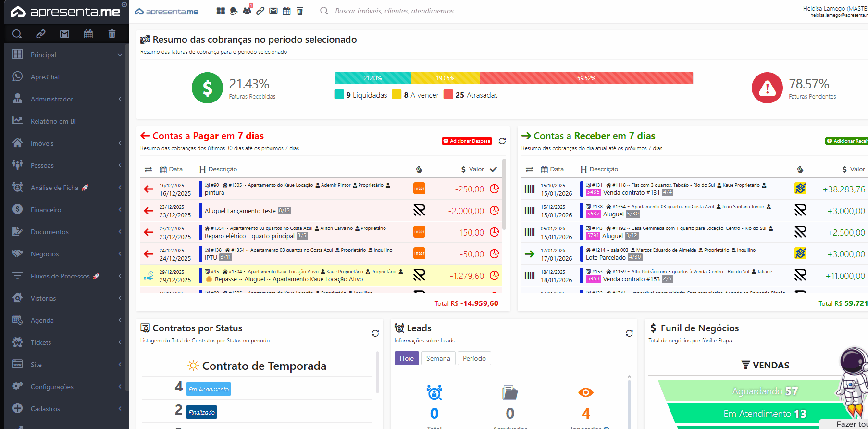The image size is (868, 429).
Task: Click the clock status icon on pintura row
Action: pos(494,189)
